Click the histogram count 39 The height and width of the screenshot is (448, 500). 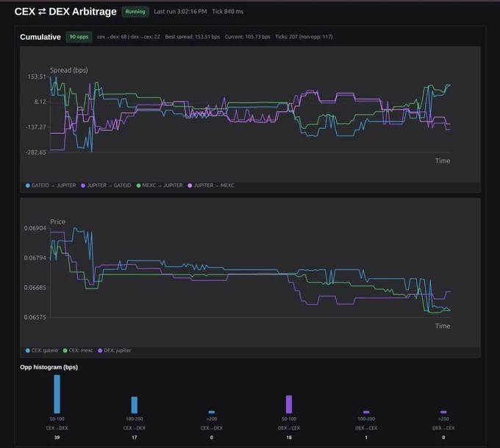pos(57,438)
